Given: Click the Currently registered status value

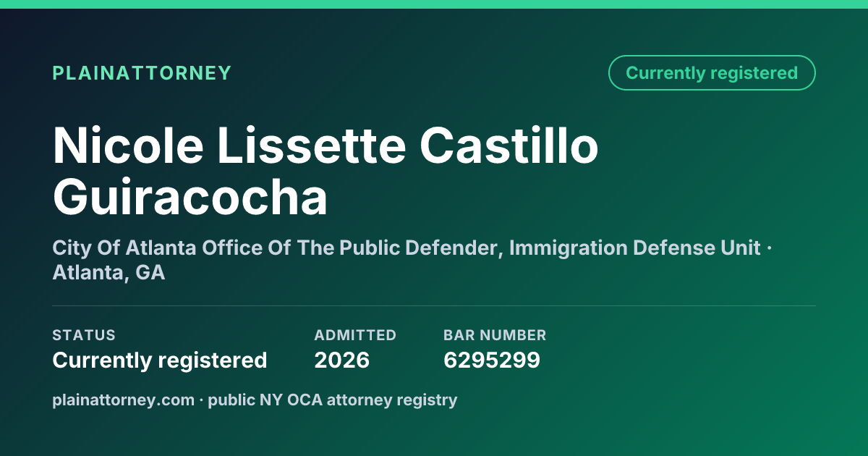Looking at the screenshot, I should click(x=160, y=360).
